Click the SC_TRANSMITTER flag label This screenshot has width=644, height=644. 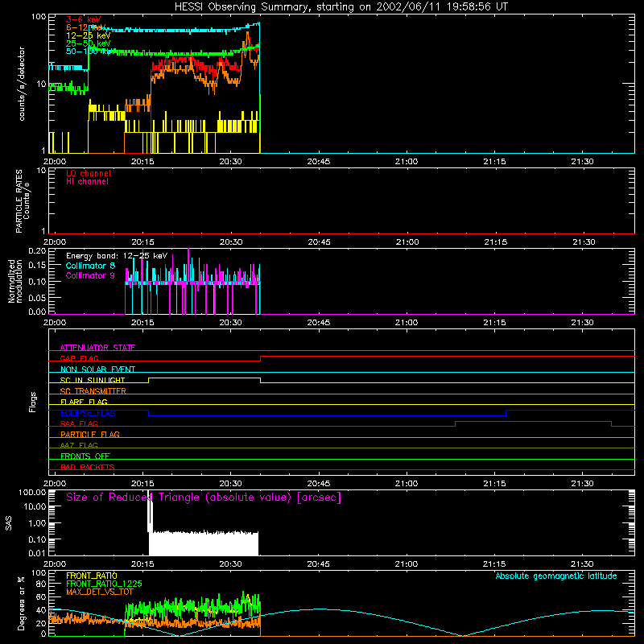pos(93,391)
